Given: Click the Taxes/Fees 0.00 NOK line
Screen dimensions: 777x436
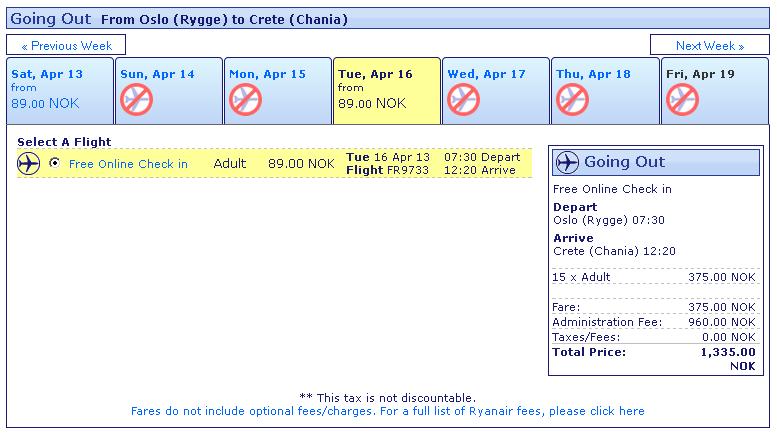Looking at the screenshot, I should tap(654, 337).
